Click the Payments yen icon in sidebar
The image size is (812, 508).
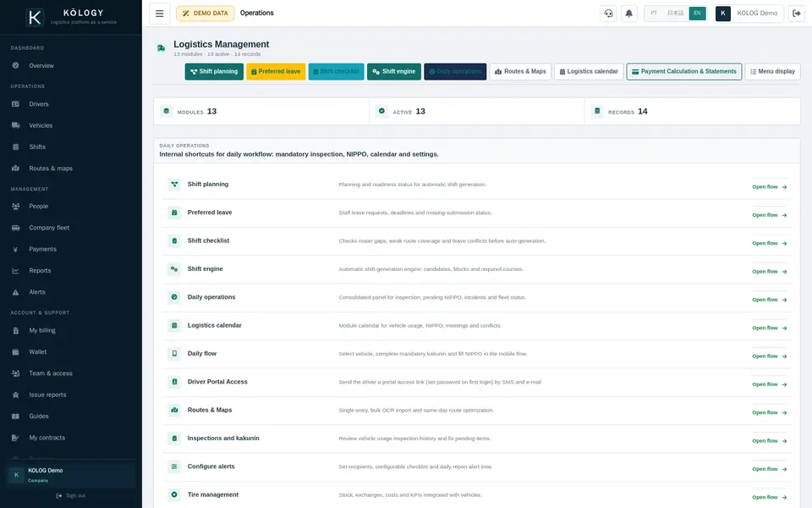15,249
